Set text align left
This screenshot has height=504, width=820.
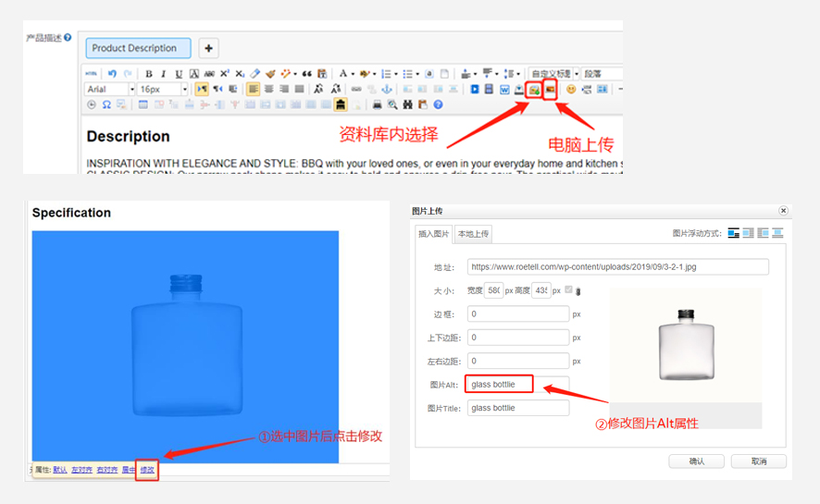coord(253,90)
